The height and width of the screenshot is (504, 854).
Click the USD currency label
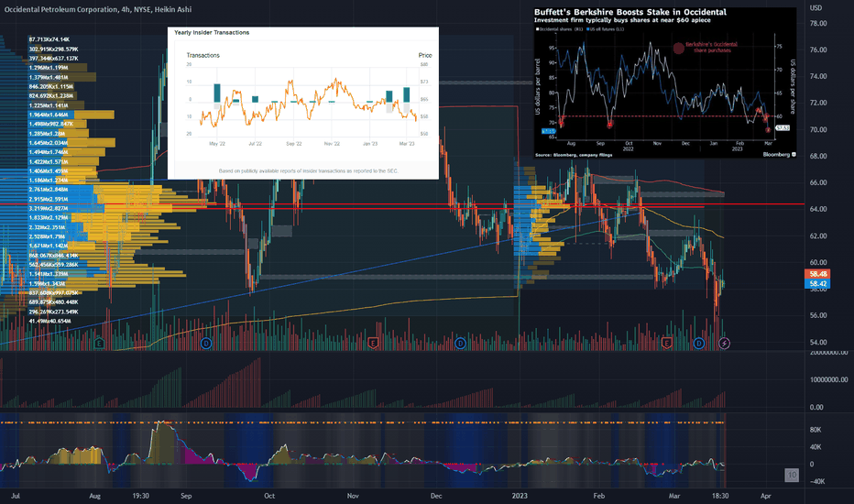(x=816, y=7)
